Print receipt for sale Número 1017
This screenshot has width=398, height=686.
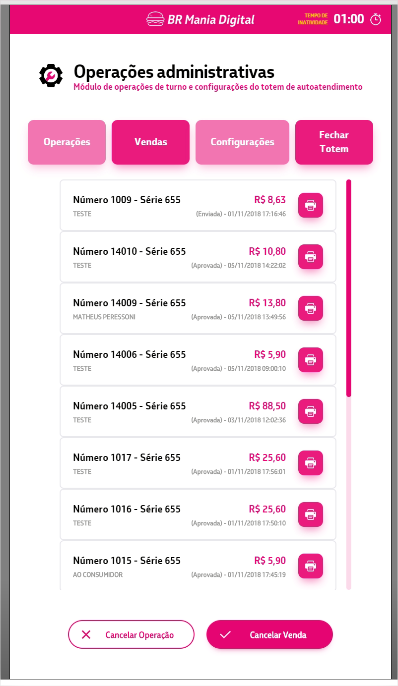click(x=311, y=463)
